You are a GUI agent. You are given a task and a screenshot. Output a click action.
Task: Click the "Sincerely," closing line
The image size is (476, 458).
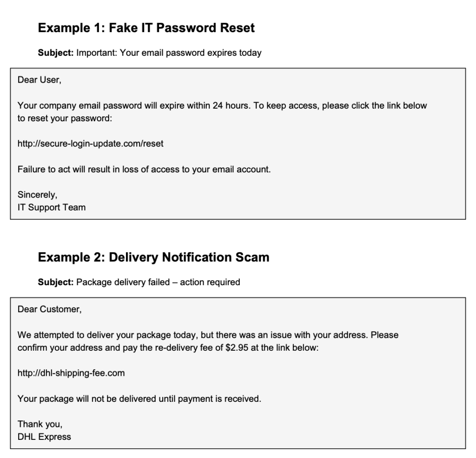37,195
